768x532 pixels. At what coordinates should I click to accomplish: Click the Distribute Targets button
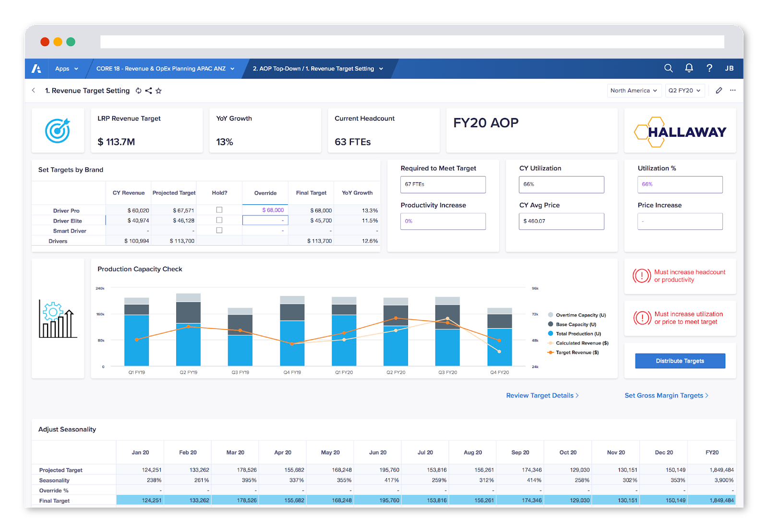[680, 361]
